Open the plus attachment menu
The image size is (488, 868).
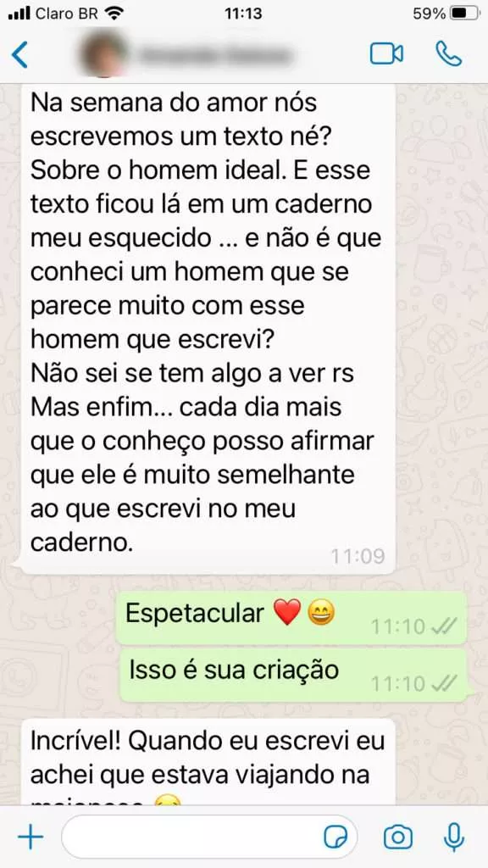[x=30, y=837]
